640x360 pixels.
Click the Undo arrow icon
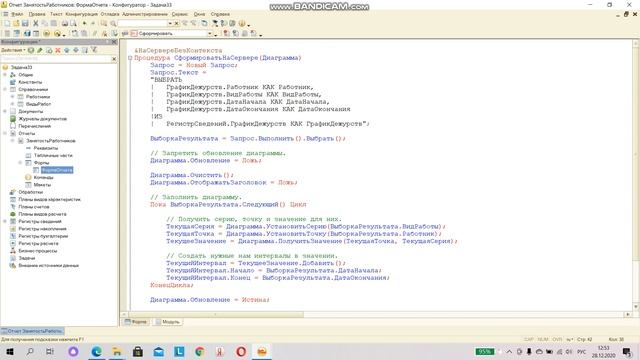click(84, 24)
